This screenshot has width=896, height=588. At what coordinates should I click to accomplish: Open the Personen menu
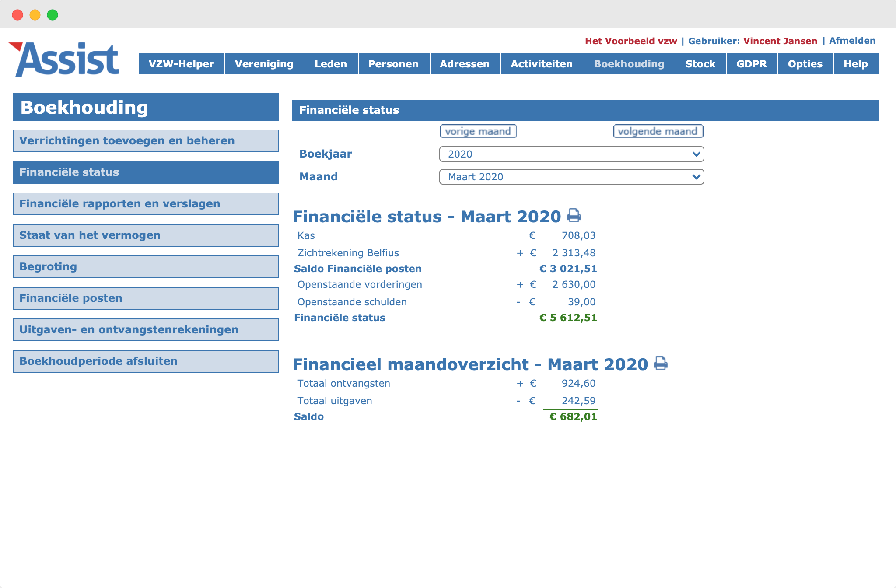point(394,64)
